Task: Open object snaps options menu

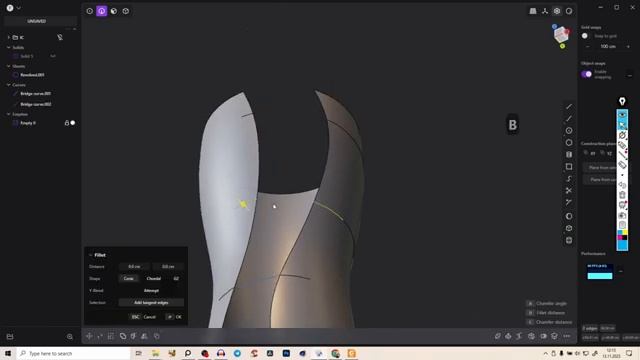Action: pos(630,75)
